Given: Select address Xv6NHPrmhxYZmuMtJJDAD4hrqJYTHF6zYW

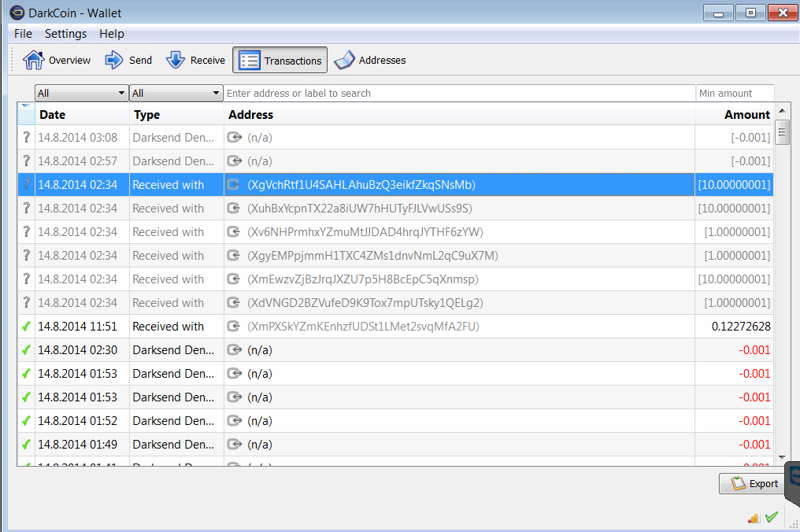Looking at the screenshot, I should tap(365, 231).
